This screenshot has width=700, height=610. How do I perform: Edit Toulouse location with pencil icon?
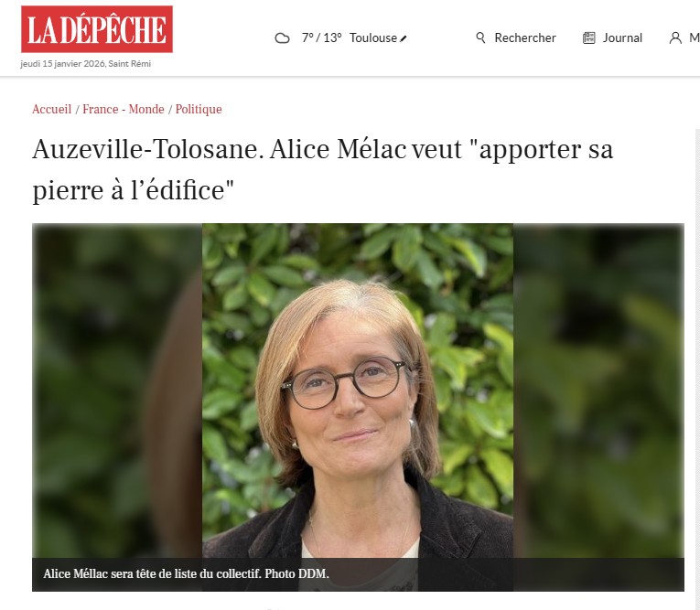coord(404,38)
